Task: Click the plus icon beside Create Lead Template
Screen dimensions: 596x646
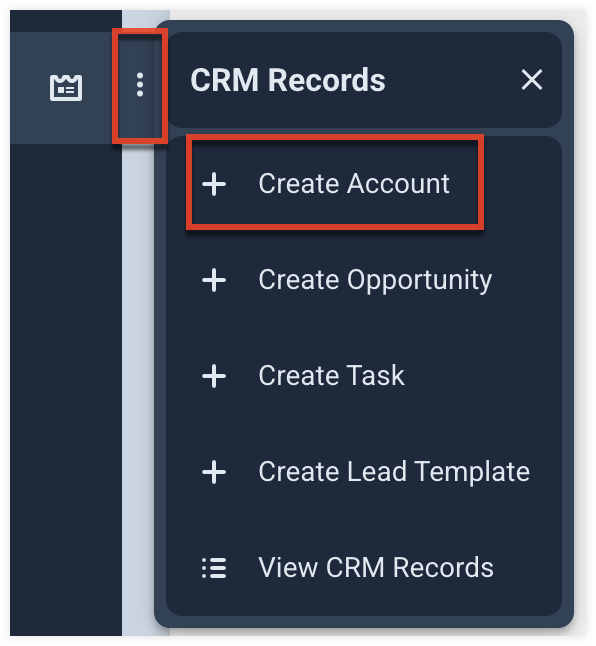Action: coord(214,472)
